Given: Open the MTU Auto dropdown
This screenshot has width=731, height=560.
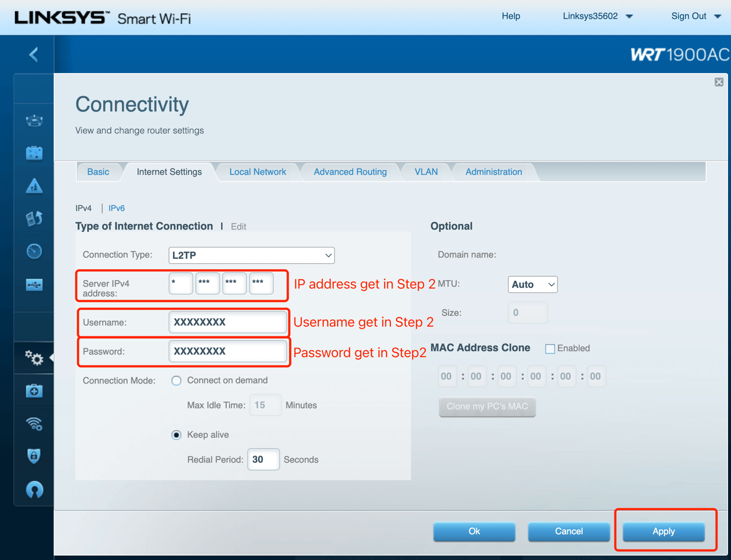Looking at the screenshot, I should [x=532, y=285].
